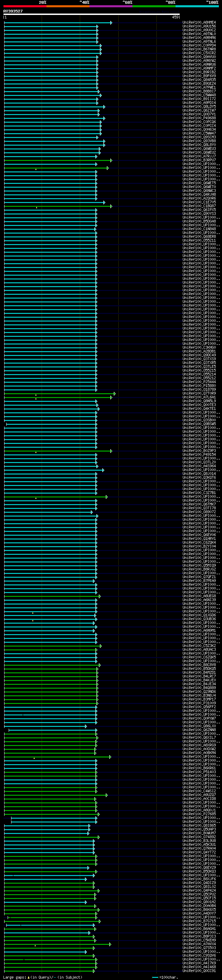Click hit label UniRef100_C3KHG0

[x=199, y=347]
